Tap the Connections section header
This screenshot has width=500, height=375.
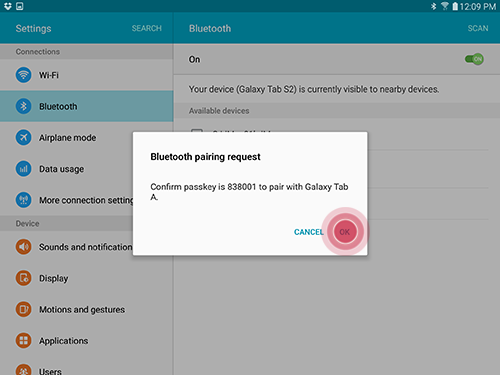coord(38,52)
